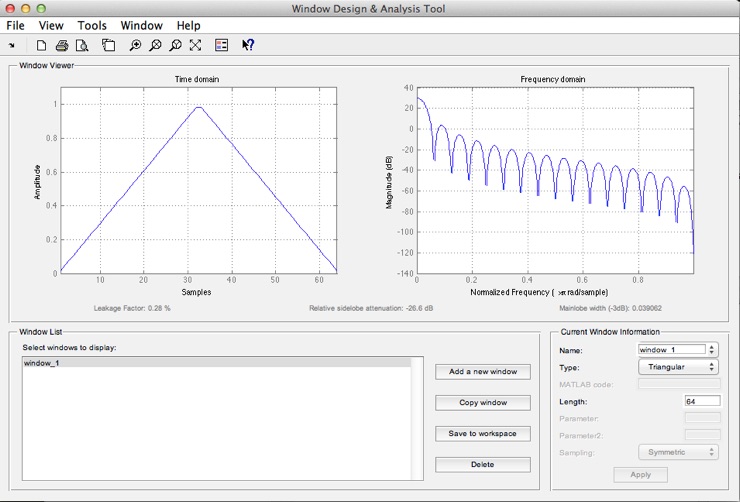
Task: Click the Parameter2 input field
Action: 702,435
